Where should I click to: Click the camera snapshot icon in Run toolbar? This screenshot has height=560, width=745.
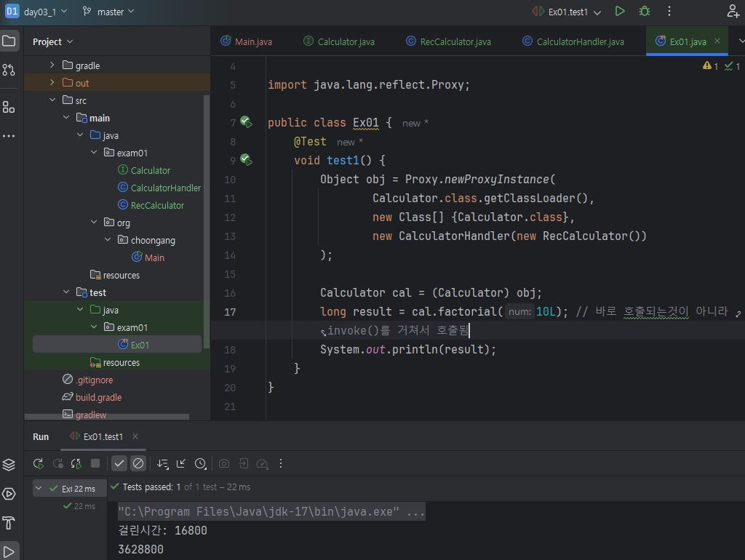coord(224,463)
